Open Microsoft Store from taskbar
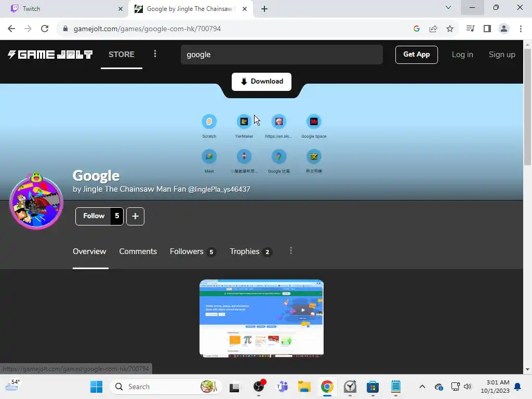 tap(373, 387)
